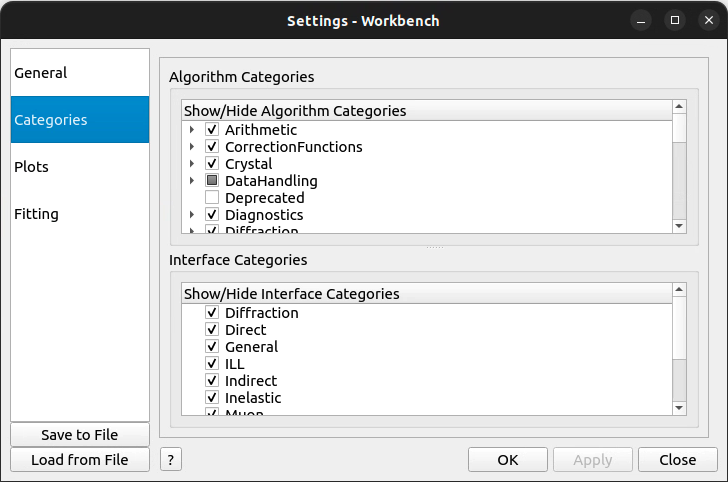Expand the Arithmetic category tree
728x482 pixels.
[191, 130]
